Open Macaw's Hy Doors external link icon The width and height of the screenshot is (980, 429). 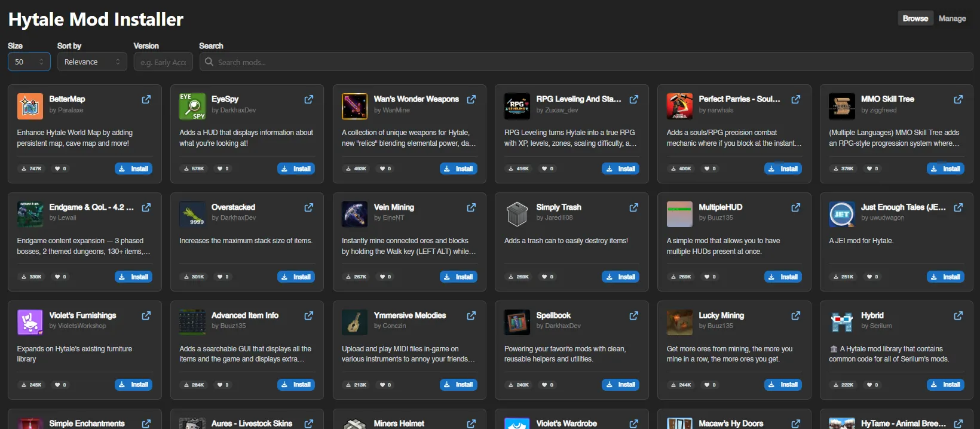coord(796,424)
